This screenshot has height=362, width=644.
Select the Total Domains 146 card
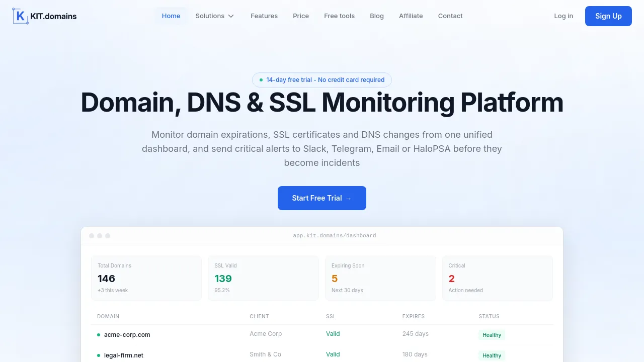point(146,278)
